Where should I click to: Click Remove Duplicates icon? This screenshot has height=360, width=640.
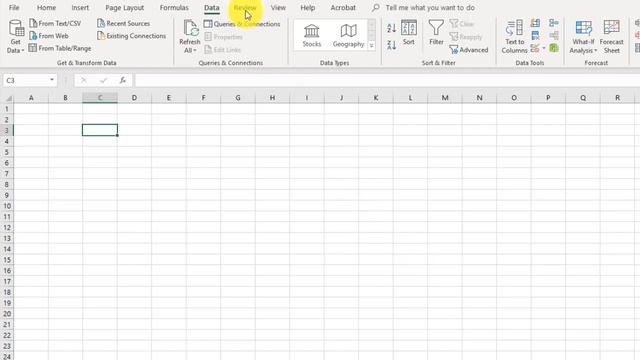(x=536, y=36)
